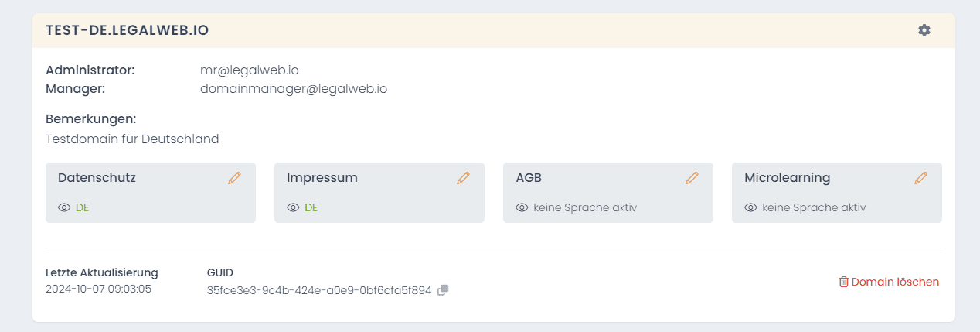
Task: Select DE language under Datenschutz
Action: (83, 207)
